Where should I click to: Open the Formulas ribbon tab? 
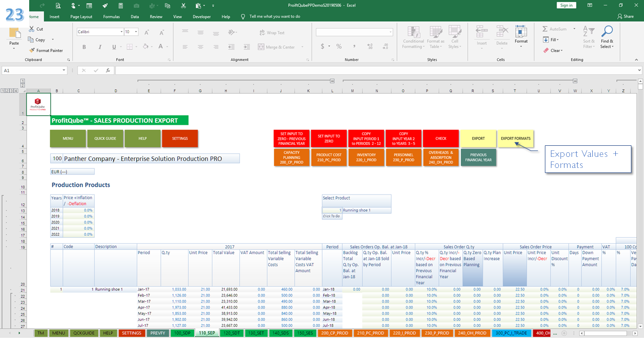click(x=111, y=17)
